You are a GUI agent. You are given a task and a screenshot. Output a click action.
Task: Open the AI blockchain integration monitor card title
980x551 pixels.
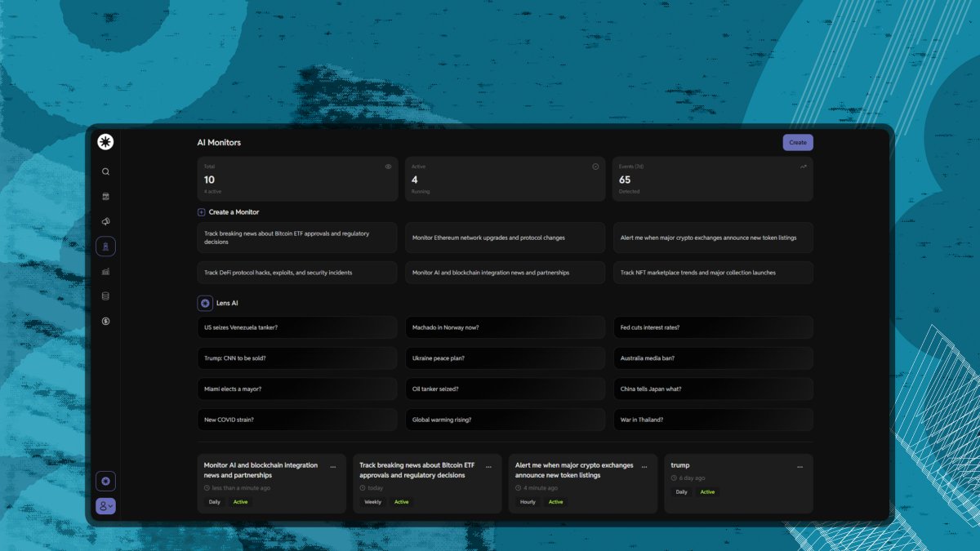coord(261,470)
